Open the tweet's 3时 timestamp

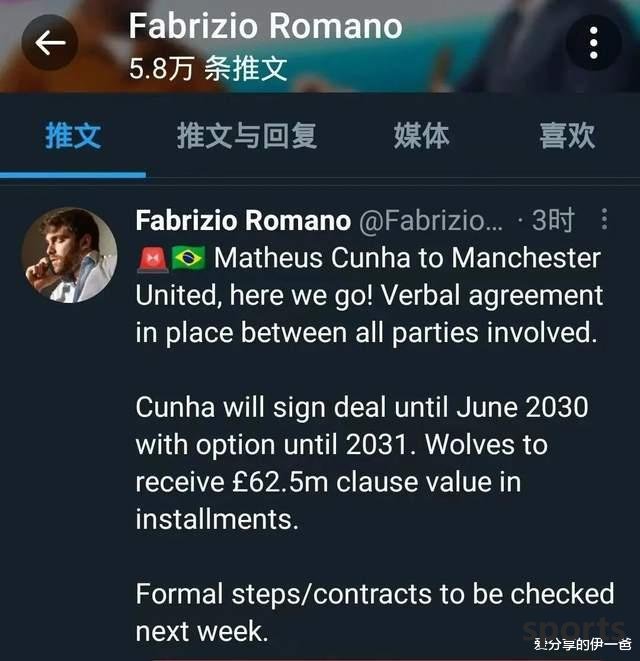pos(553,220)
